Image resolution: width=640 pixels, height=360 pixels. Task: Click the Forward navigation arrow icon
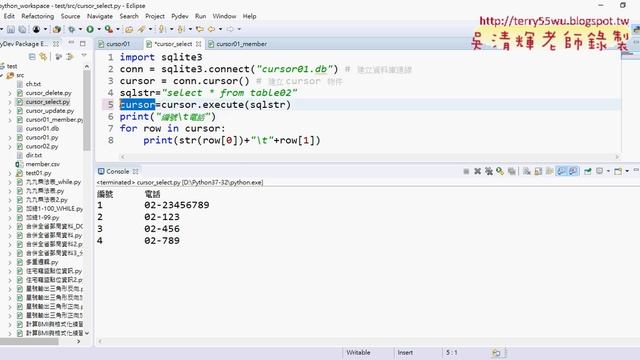pos(230,29)
